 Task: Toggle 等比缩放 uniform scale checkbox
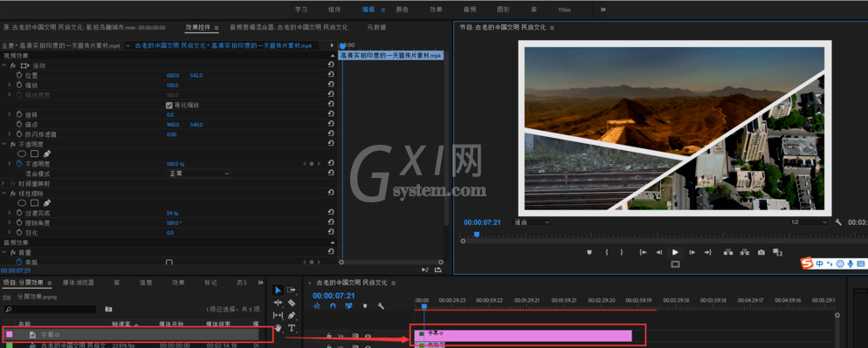pyautogui.click(x=169, y=106)
